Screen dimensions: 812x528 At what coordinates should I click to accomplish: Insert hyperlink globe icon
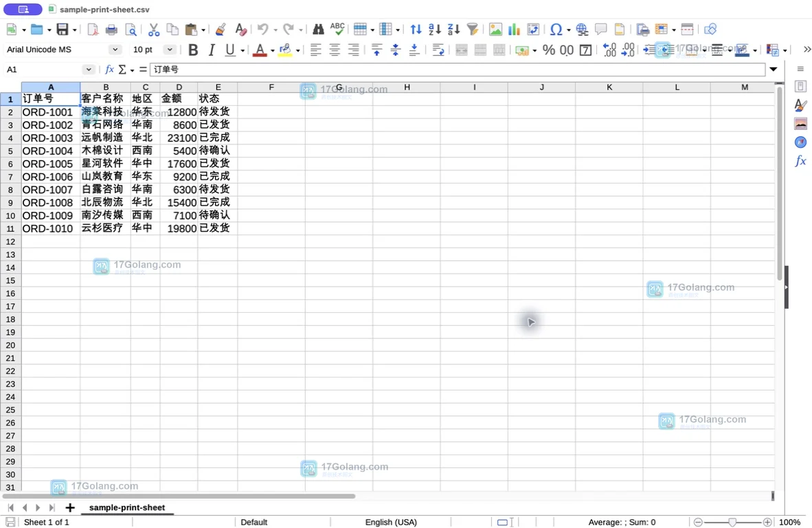click(582, 30)
